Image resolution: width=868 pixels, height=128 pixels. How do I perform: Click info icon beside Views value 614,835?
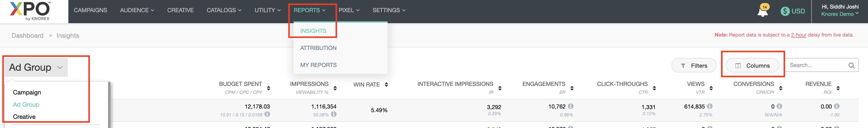pos(710,106)
